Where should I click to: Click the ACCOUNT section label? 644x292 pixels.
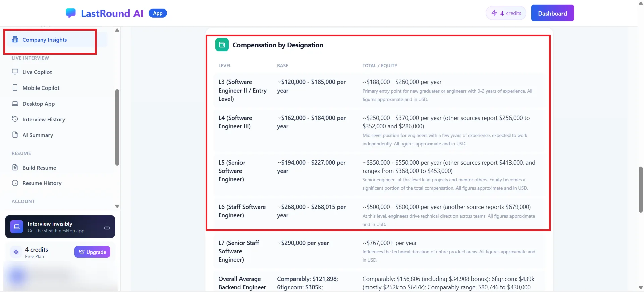coord(23,201)
